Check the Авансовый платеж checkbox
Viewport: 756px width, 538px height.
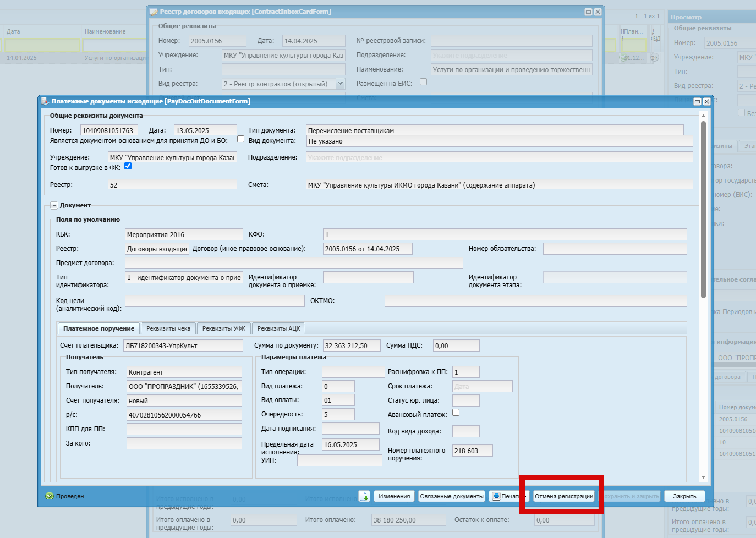tap(456, 413)
